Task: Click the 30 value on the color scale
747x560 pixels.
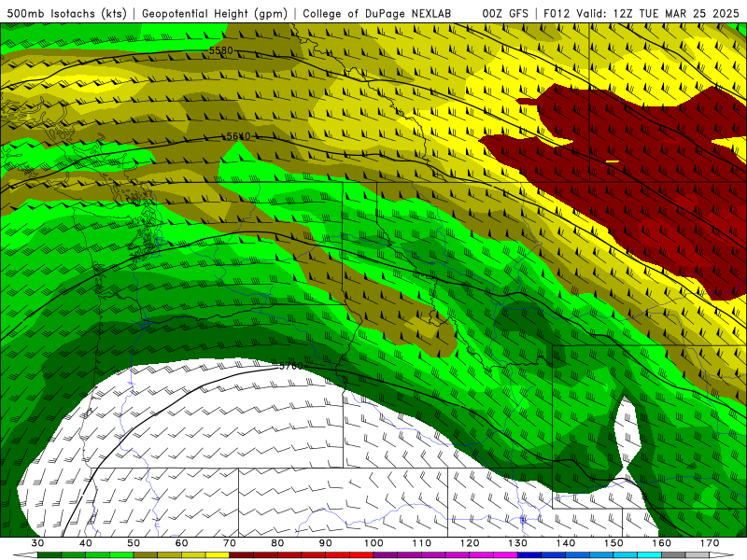Action: tap(37, 543)
